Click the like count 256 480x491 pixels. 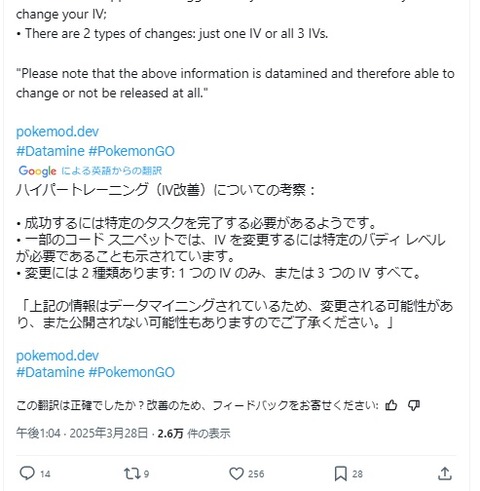click(256, 474)
